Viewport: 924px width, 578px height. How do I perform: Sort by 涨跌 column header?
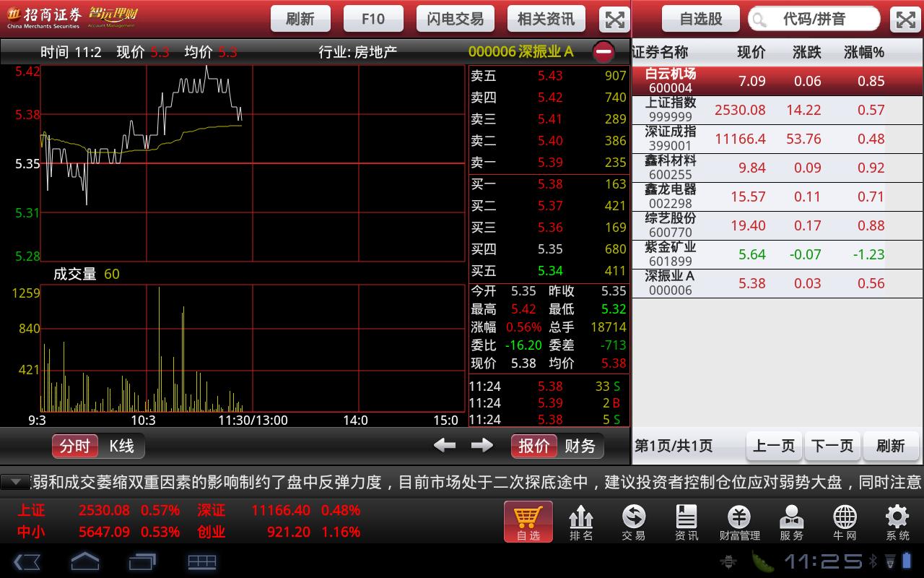coord(806,52)
